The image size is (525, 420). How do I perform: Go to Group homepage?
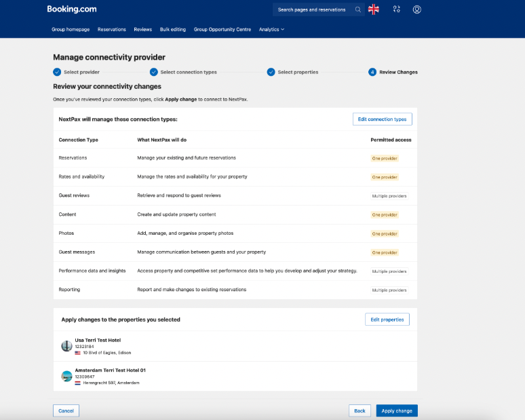pyautogui.click(x=71, y=29)
